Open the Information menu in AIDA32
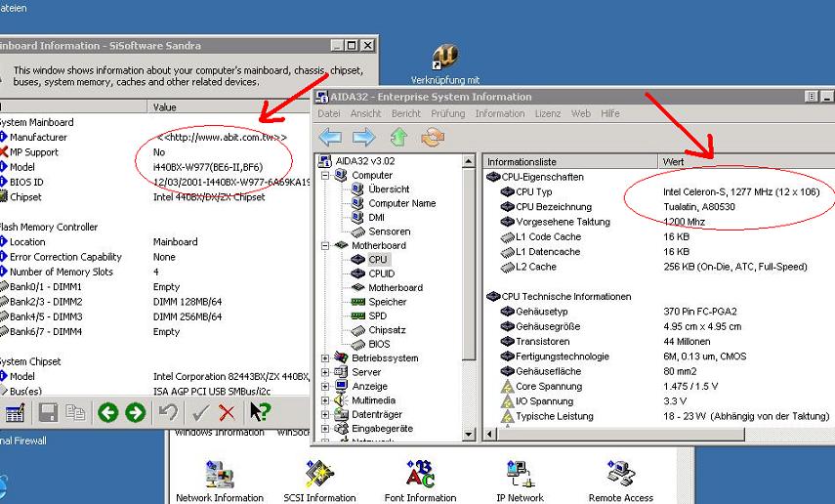This screenshot has width=835, height=504. tap(499, 113)
